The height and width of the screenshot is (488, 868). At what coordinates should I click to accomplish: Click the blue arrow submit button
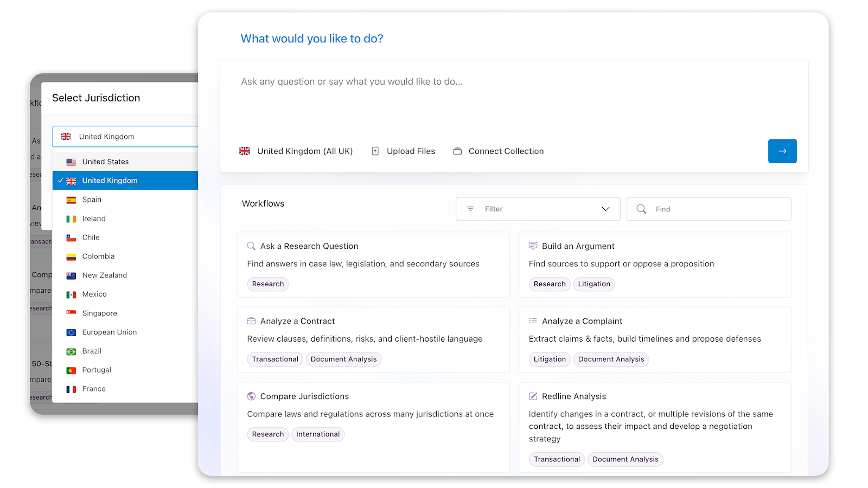tap(782, 151)
